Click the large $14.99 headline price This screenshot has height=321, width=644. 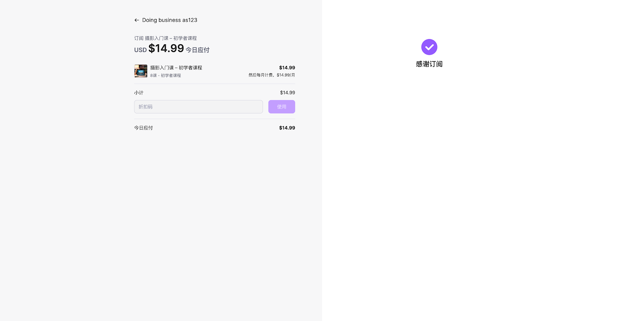166,49
